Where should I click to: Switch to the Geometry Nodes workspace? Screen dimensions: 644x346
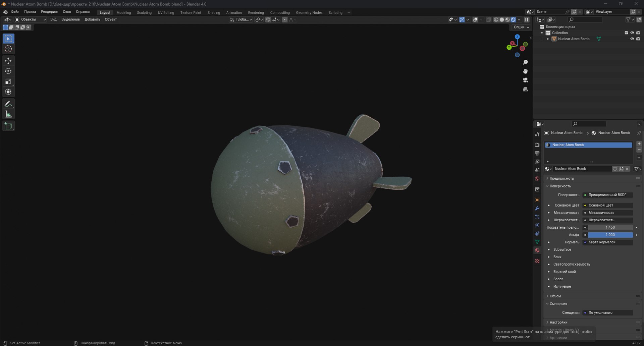[x=309, y=13]
